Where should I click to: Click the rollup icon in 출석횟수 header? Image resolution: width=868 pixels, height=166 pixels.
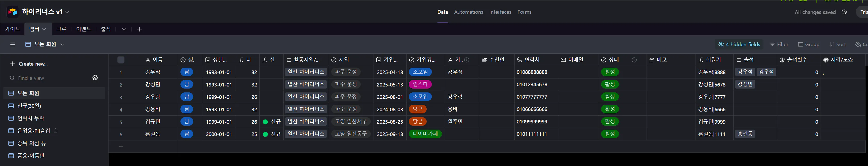point(782,60)
